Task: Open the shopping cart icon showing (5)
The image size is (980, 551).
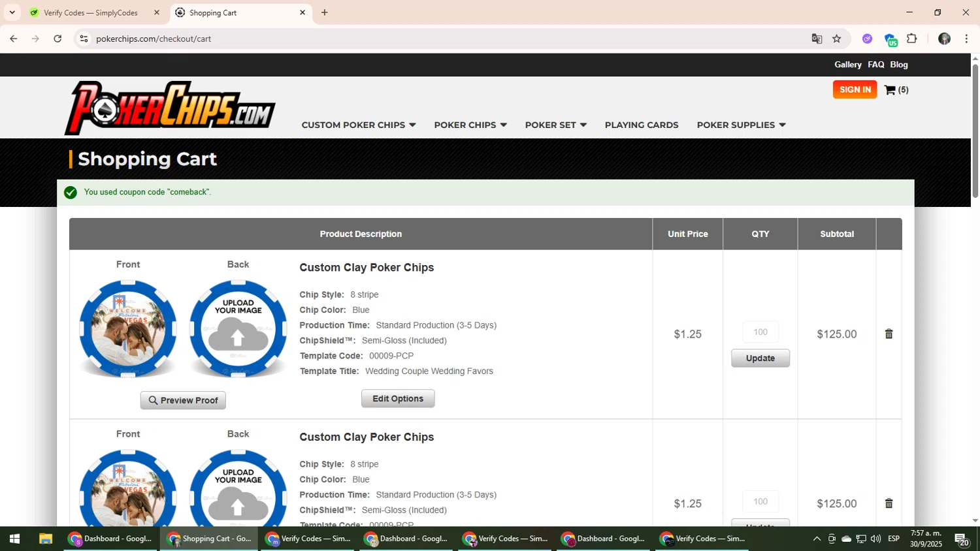Action: point(896,90)
